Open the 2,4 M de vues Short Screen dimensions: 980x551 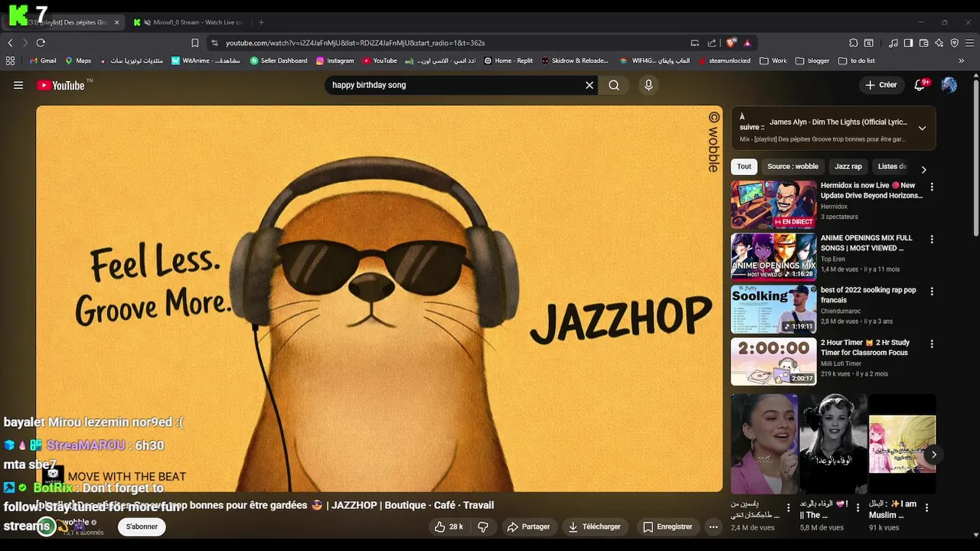pos(764,444)
